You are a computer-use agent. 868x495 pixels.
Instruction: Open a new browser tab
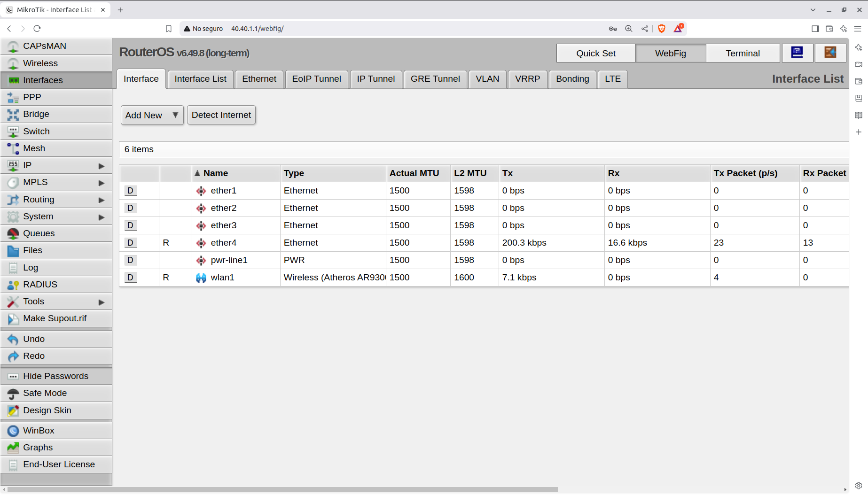[120, 10]
